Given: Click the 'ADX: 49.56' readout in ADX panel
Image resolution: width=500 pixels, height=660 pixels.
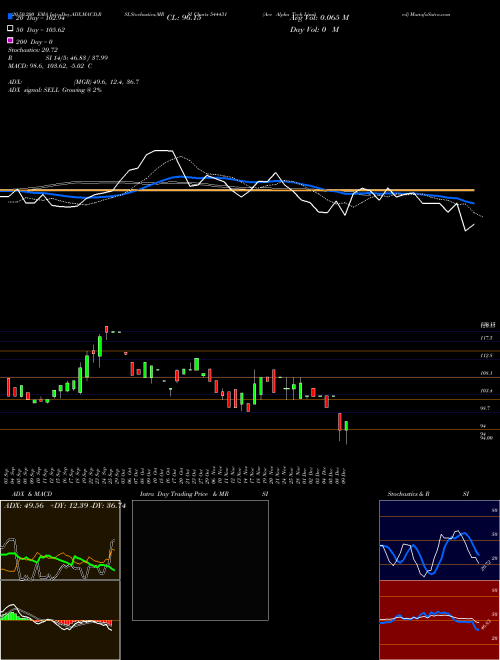Looking at the screenshot, I should 24,506.
